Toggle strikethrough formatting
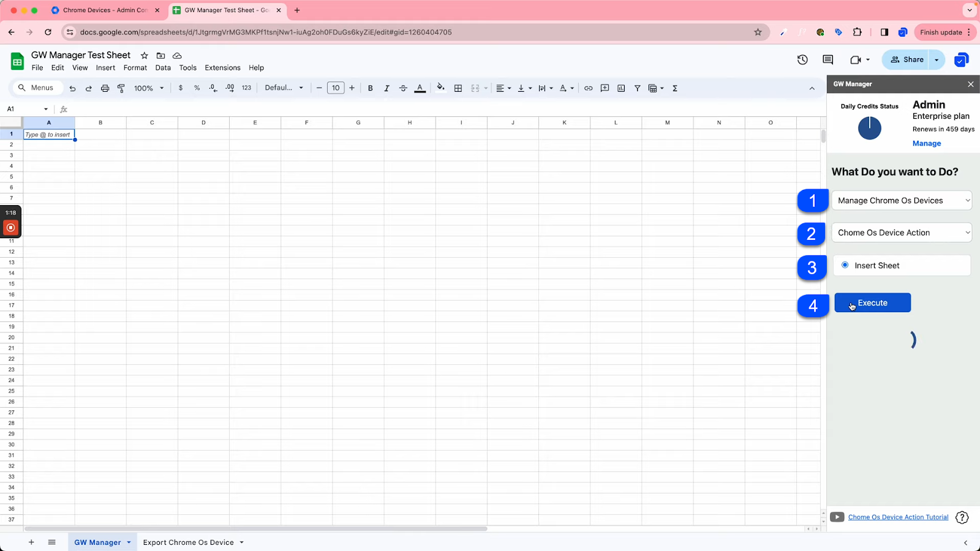This screenshot has width=980, height=551. pos(403,88)
